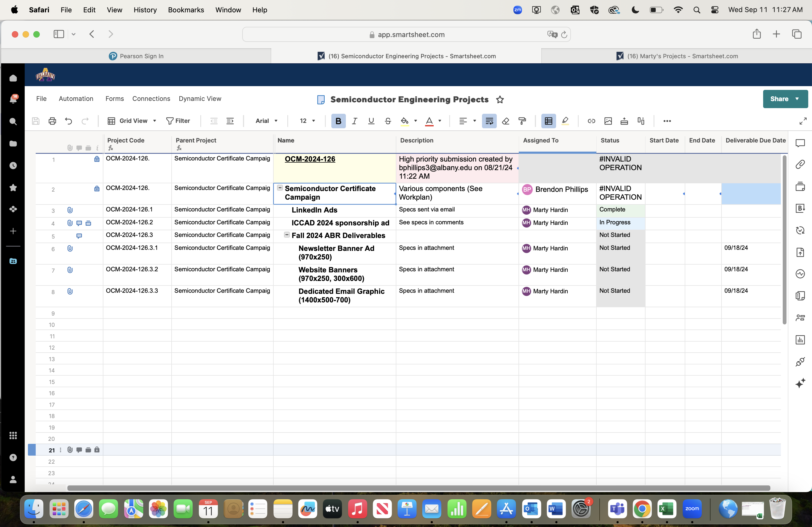Open the font size 12 dropdown
The image size is (812, 527).
point(307,121)
